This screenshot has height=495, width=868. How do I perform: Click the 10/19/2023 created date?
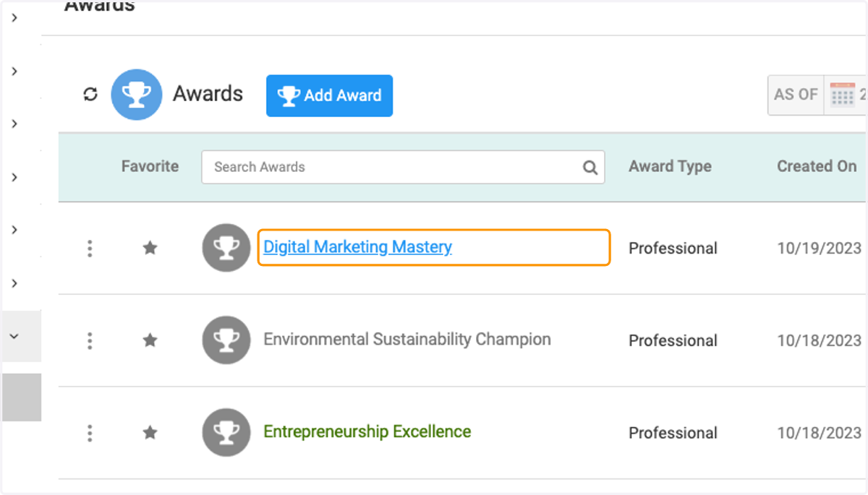click(819, 248)
